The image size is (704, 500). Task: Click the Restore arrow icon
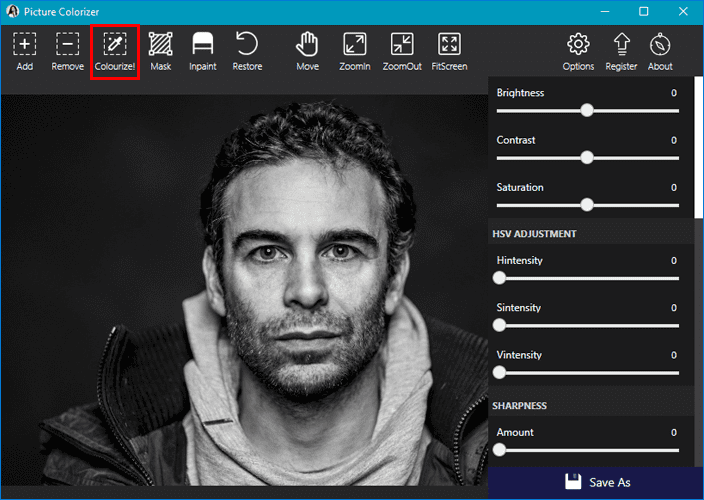(x=247, y=44)
